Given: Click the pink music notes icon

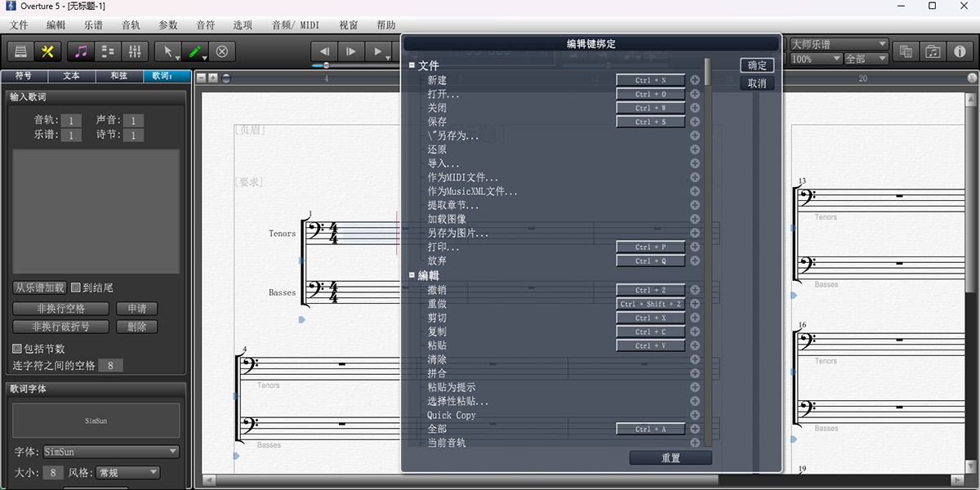Looking at the screenshot, I should tap(80, 51).
